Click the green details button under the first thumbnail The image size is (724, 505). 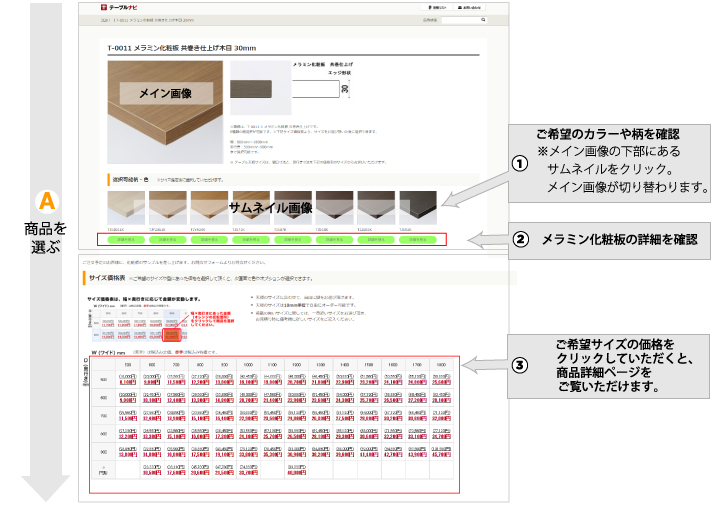pos(126,240)
